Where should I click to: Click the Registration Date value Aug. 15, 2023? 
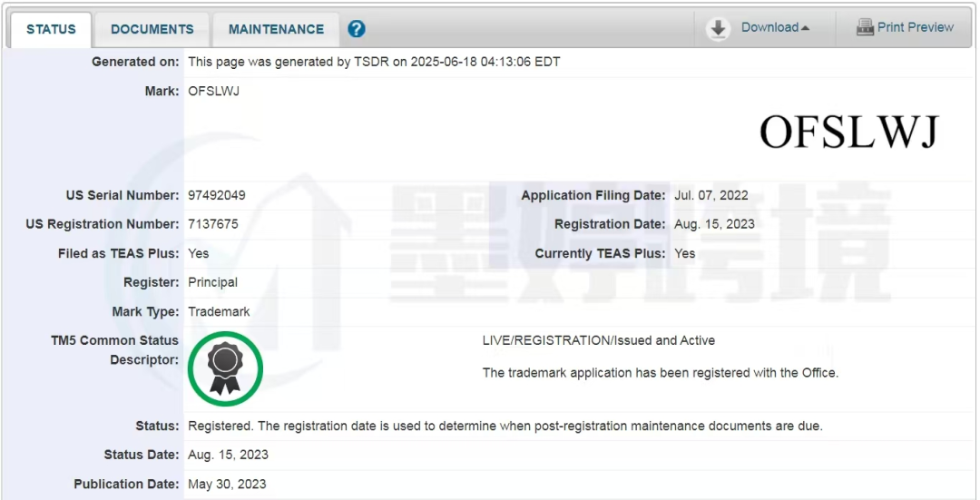[714, 224]
